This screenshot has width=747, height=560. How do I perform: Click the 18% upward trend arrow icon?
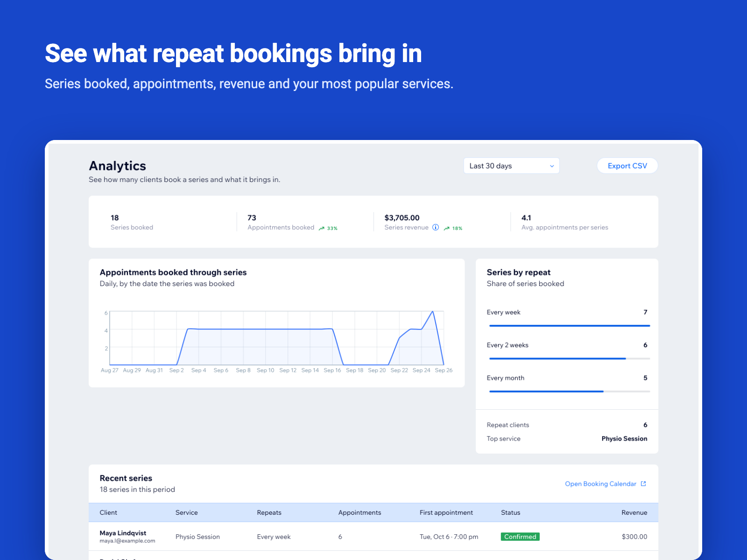pyautogui.click(x=447, y=228)
